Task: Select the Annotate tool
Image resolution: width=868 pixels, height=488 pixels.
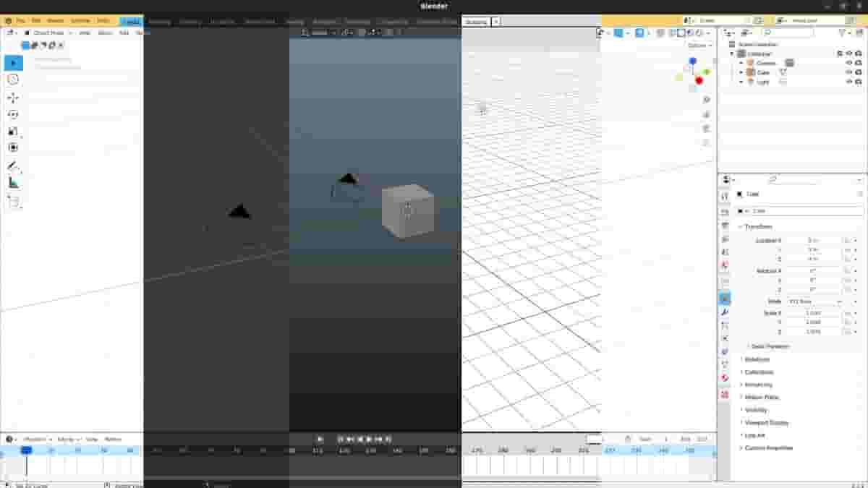Action: click(13, 166)
